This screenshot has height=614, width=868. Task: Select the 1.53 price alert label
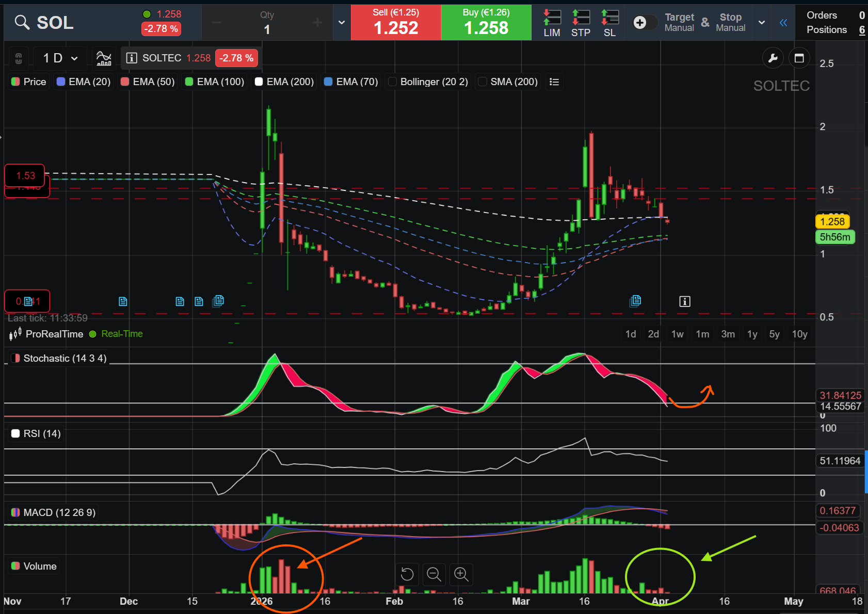[x=25, y=176]
